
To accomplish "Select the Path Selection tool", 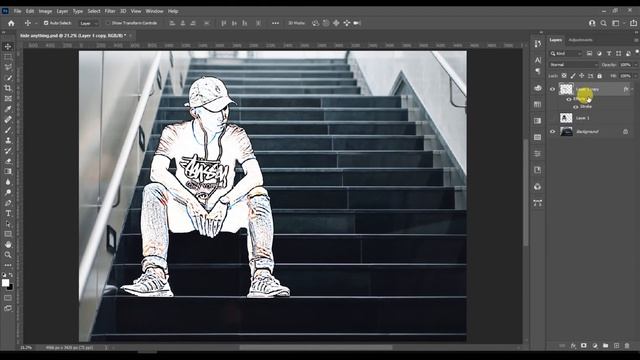I will [8, 224].
